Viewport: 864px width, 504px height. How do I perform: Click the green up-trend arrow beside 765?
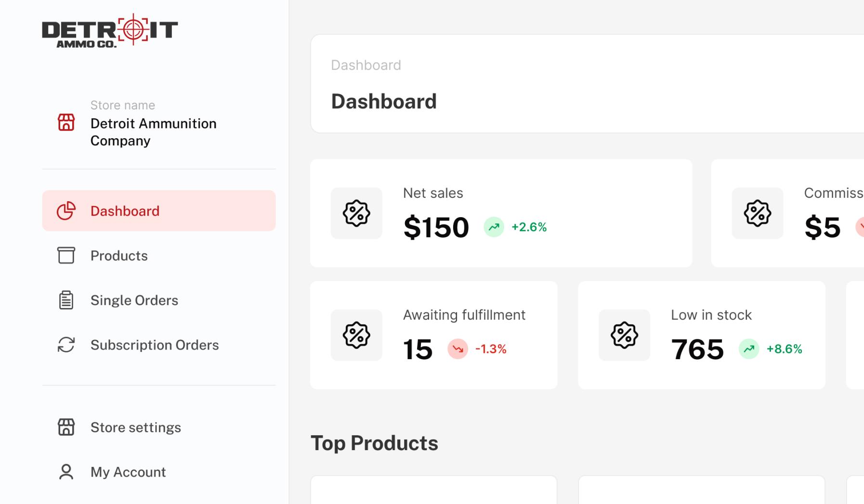click(749, 349)
